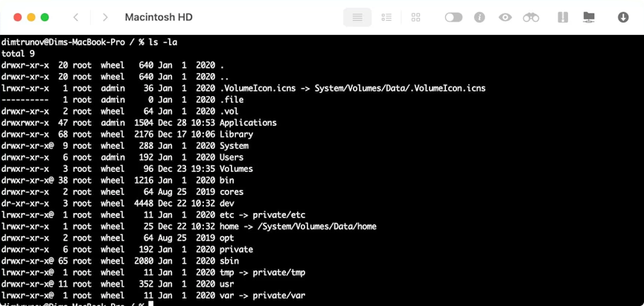Go back with the left chevron
Image resolution: width=644 pixels, height=306 pixels.
coord(76,17)
